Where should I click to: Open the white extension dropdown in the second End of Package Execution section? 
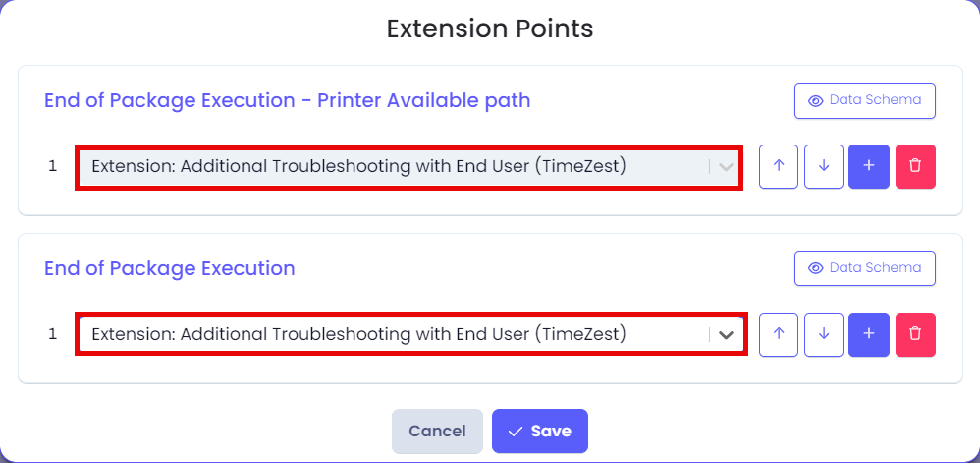pos(411,335)
